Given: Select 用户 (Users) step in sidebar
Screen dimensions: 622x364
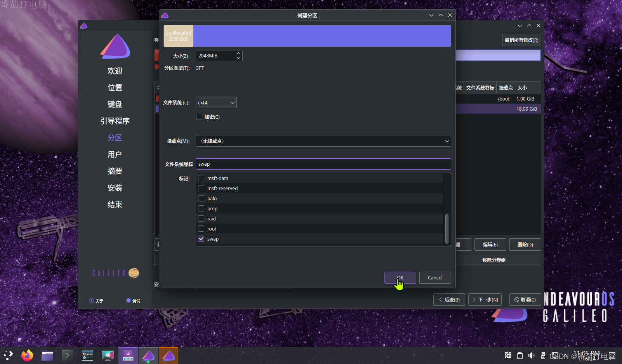Looking at the screenshot, I should (x=115, y=154).
